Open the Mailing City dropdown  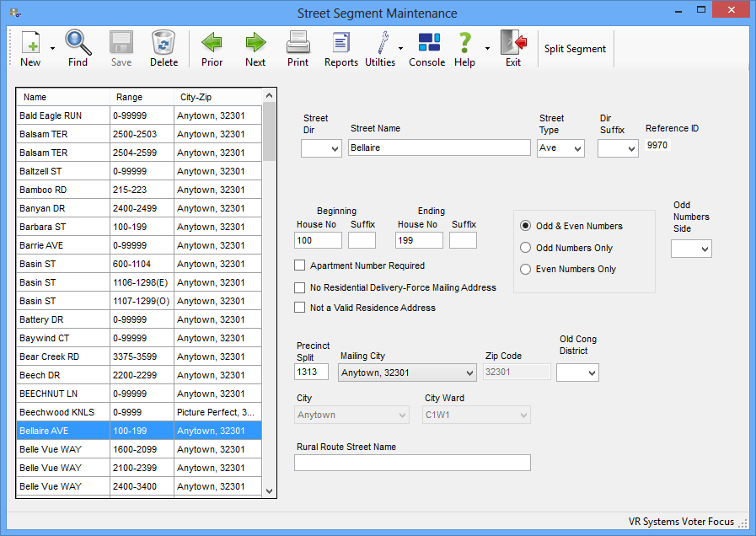tap(407, 373)
